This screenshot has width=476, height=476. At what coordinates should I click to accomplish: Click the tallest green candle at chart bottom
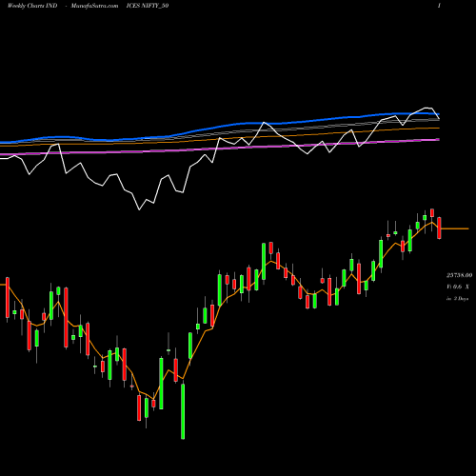pyautogui.click(x=183, y=411)
